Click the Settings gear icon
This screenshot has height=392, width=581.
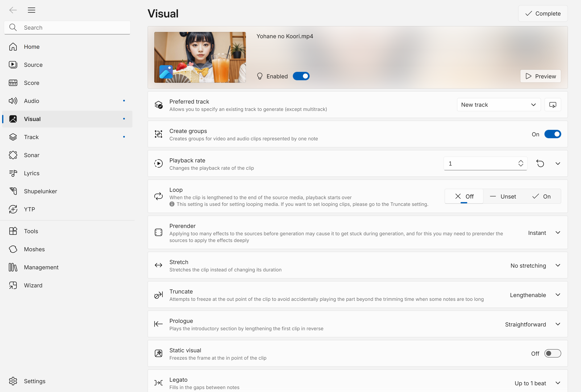pos(13,381)
